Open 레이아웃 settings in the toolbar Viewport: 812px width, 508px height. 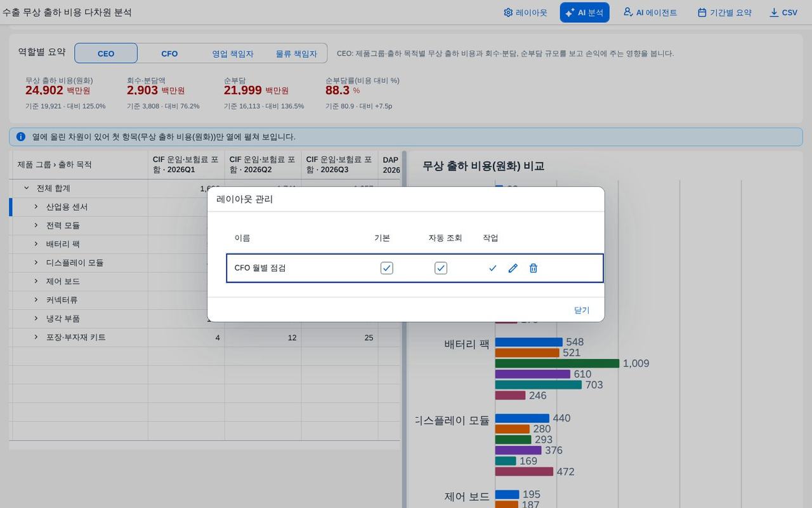point(525,12)
